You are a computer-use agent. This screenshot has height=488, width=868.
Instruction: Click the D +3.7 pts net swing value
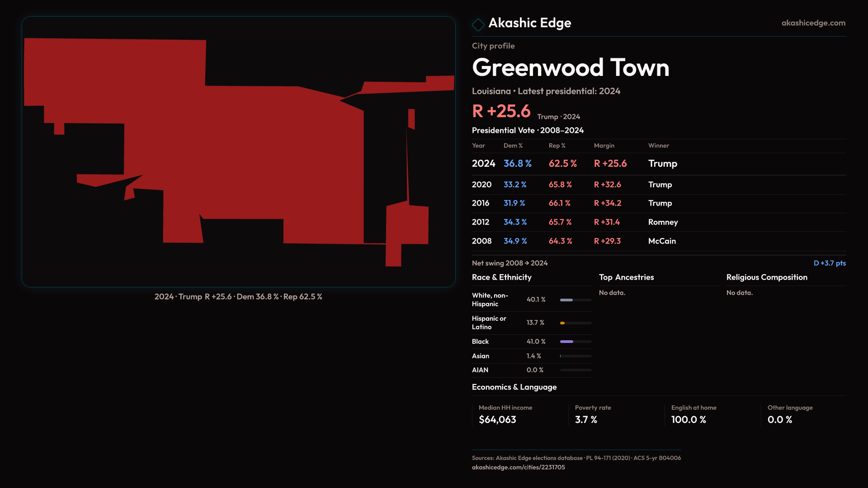pos(829,263)
